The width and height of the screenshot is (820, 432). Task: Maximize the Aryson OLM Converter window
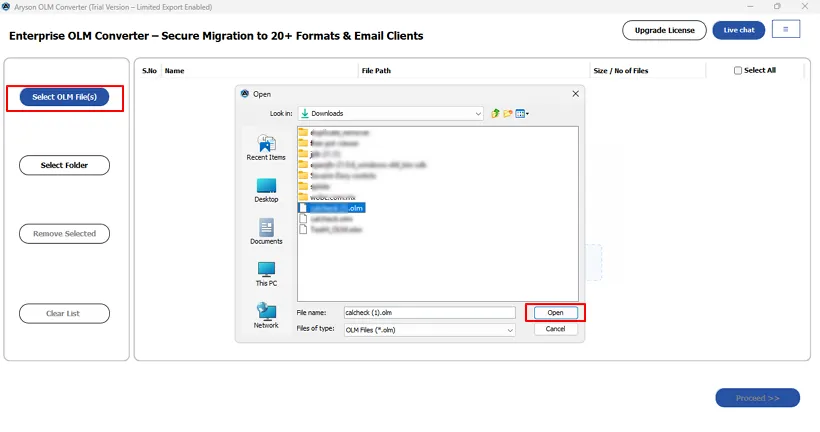pos(777,6)
